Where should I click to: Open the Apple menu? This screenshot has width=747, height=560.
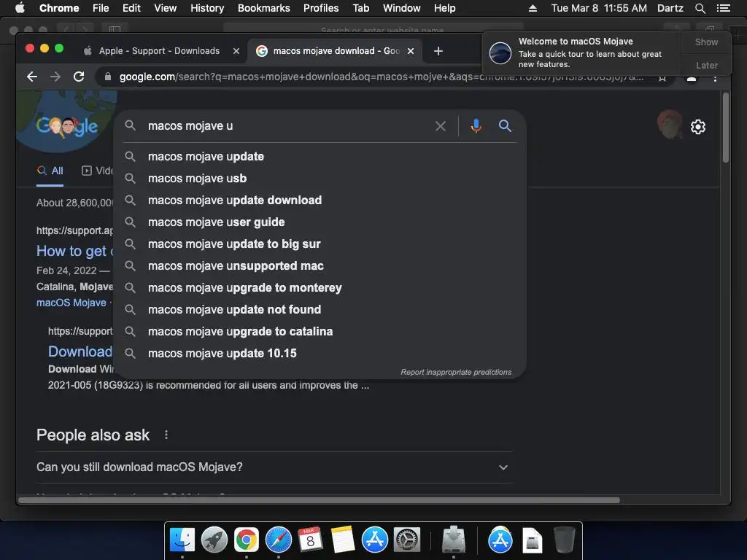[20, 8]
